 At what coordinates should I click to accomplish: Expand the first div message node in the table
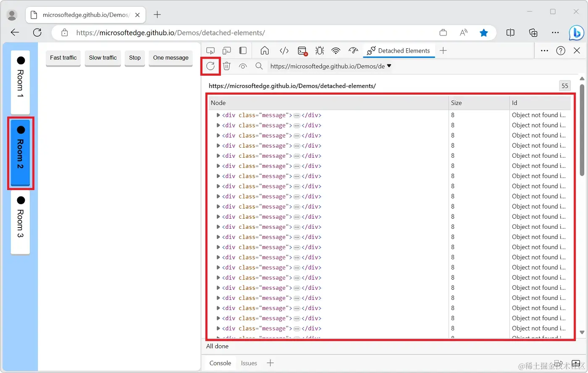coord(218,115)
